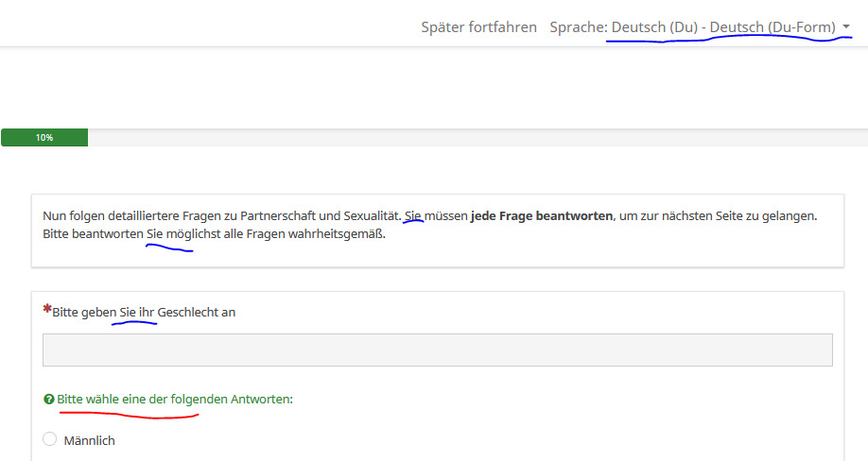Select the Männlich radio button
Screen dimensions: 868x461
(x=50, y=439)
